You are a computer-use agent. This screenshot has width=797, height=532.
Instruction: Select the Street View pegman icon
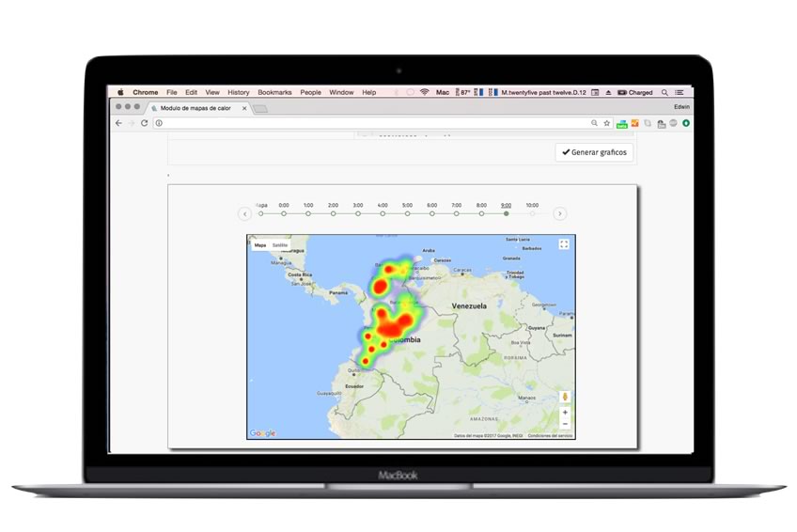(x=565, y=397)
